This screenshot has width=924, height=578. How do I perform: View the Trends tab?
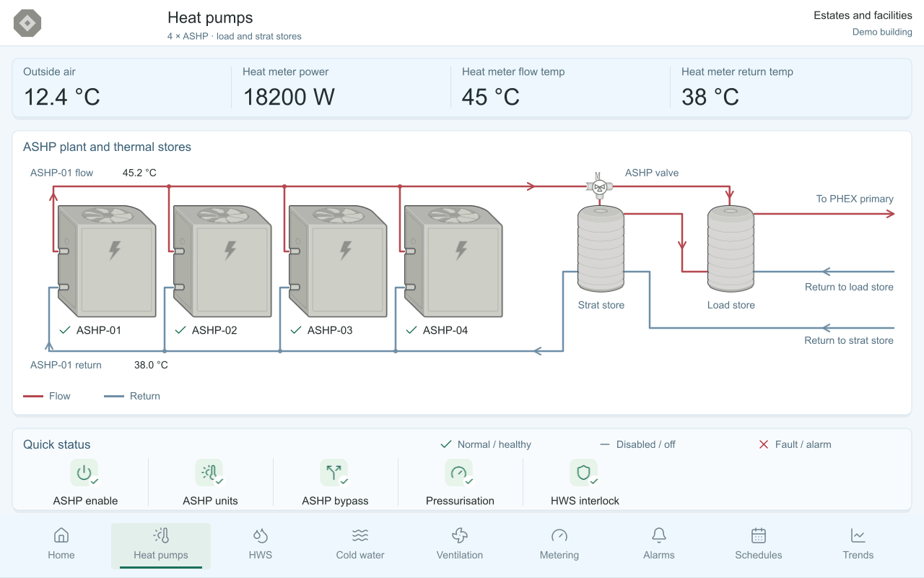point(858,545)
